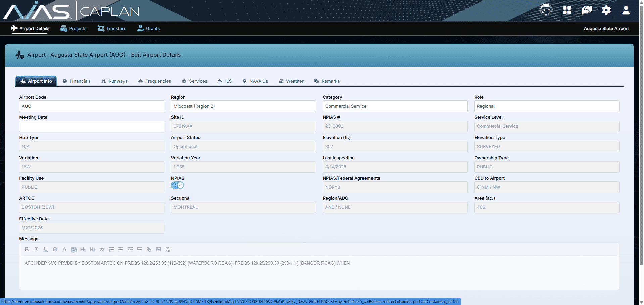
Task: Clear formatting in Message editor
Action: pos(168,249)
